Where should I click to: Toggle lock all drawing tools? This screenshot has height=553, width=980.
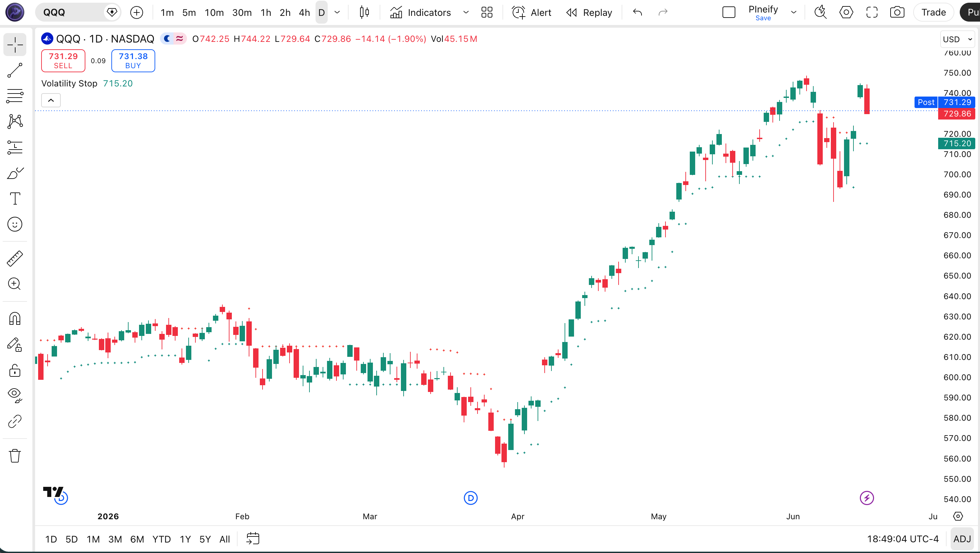pyautogui.click(x=15, y=370)
